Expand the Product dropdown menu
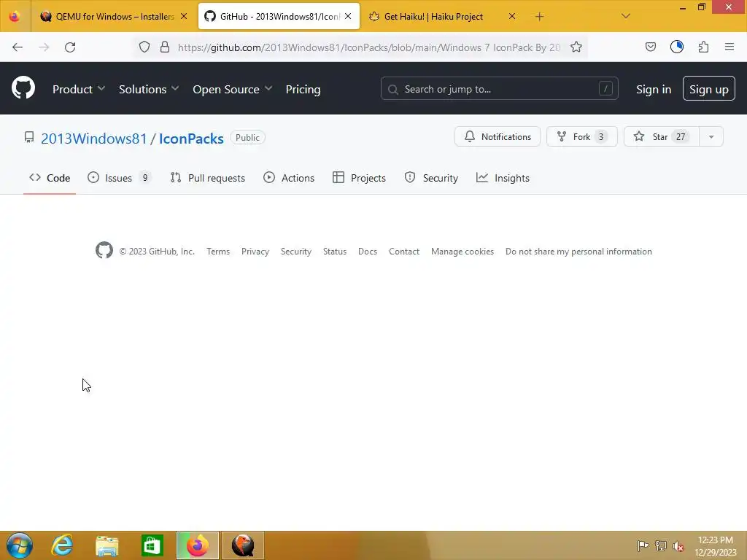This screenshot has width=747, height=560. [79, 89]
